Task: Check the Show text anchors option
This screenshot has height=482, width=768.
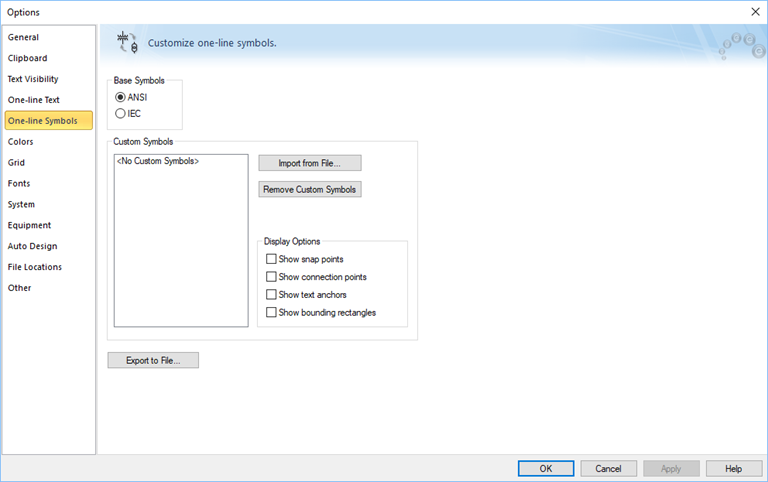Action: [x=271, y=295]
